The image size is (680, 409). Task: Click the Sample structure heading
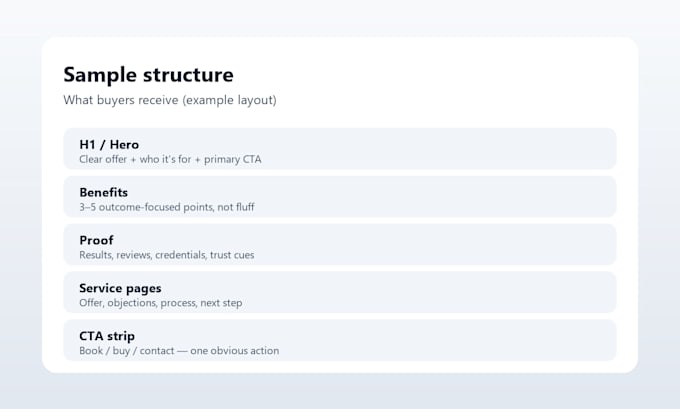pyautogui.click(x=148, y=75)
